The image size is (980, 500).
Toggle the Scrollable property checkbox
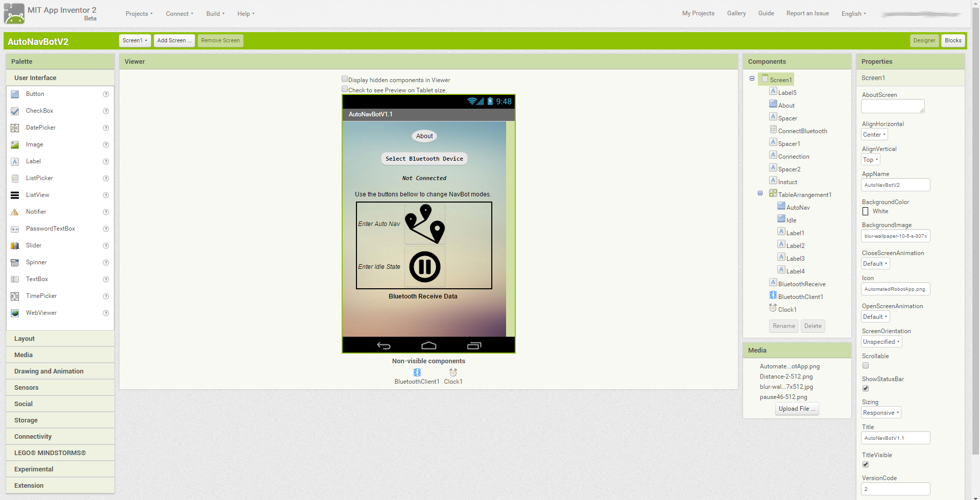[x=866, y=366]
